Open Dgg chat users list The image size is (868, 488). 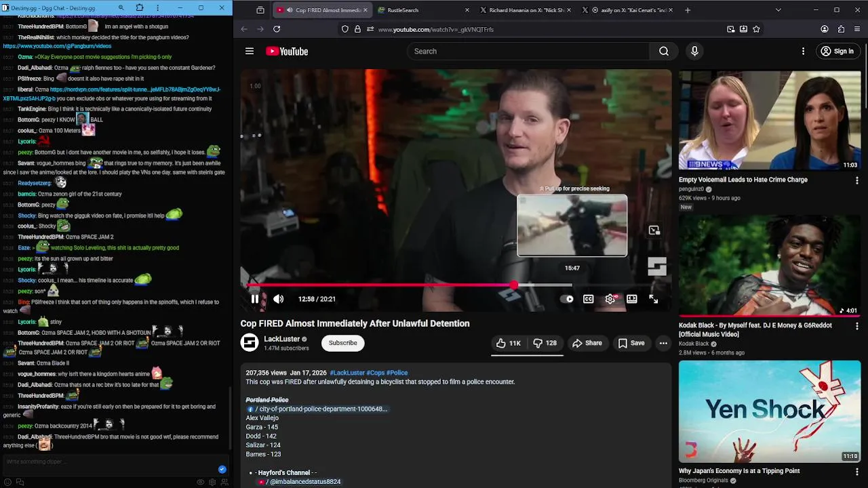click(224, 483)
